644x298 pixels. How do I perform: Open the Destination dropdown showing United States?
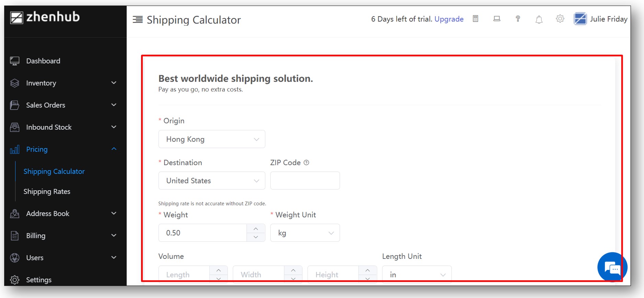[x=212, y=181]
